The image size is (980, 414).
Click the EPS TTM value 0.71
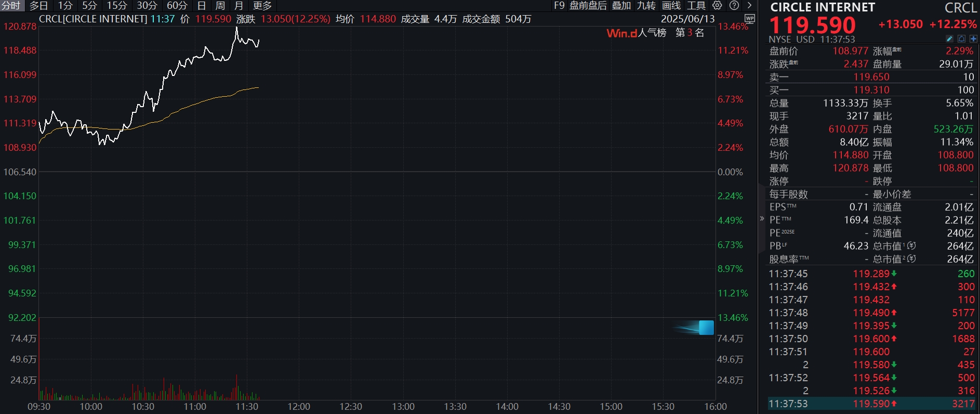[x=858, y=207]
